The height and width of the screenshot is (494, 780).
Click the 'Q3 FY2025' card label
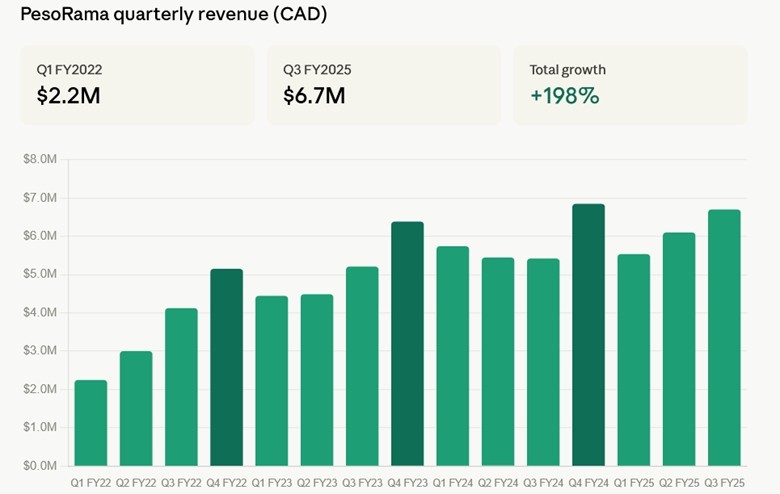coord(317,70)
